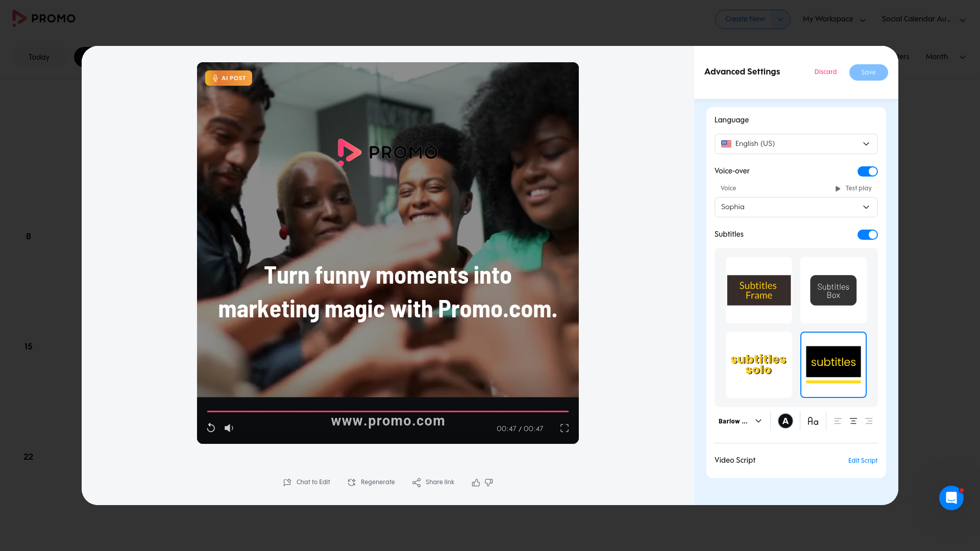Align subtitles right
The width and height of the screenshot is (980, 551).
[x=869, y=421]
